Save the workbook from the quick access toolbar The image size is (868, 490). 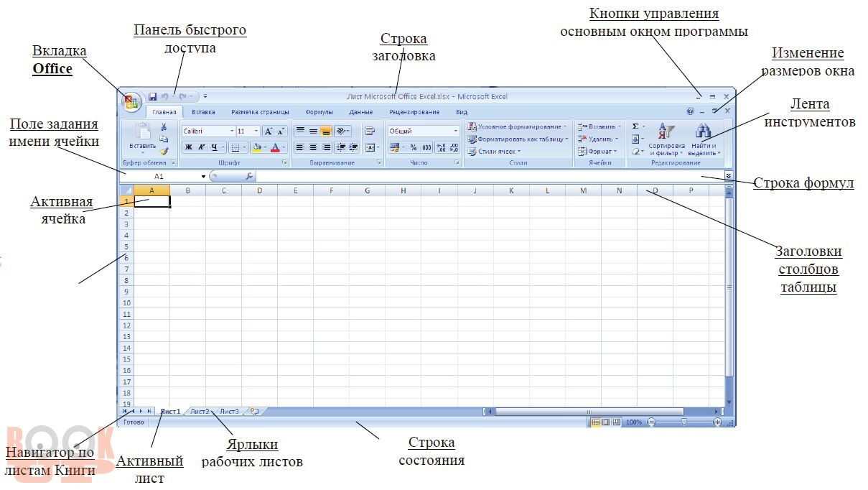pyautogui.click(x=152, y=96)
